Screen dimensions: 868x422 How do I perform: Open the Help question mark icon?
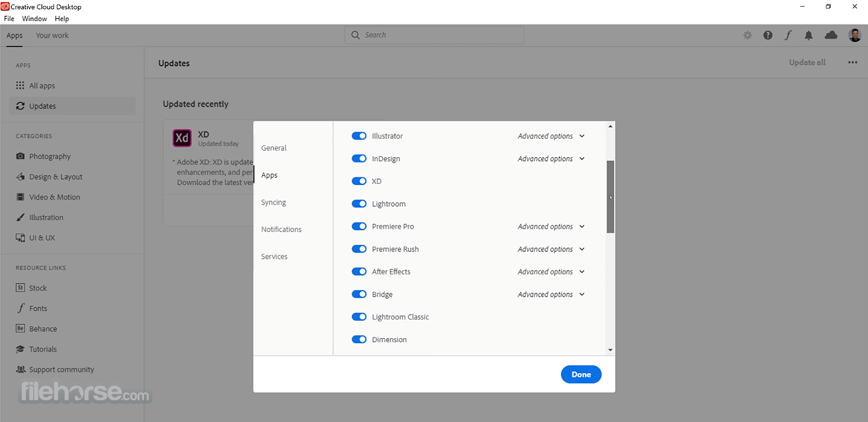pyautogui.click(x=768, y=35)
